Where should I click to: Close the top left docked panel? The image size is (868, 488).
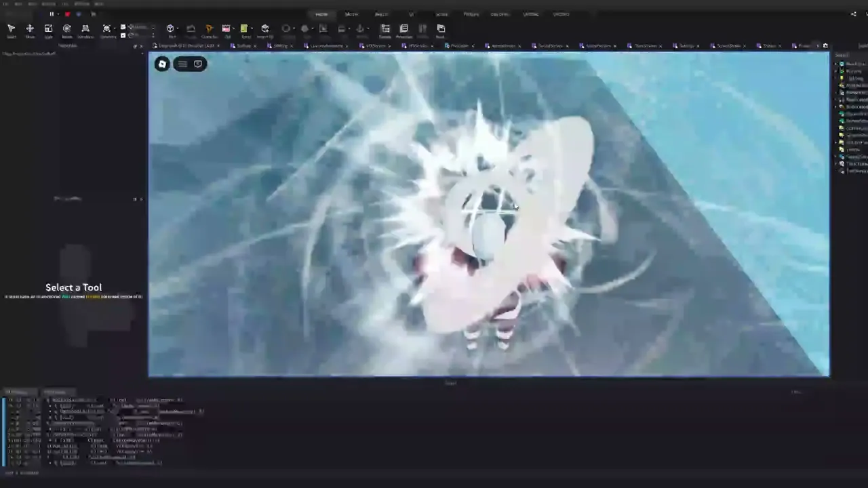tap(141, 46)
